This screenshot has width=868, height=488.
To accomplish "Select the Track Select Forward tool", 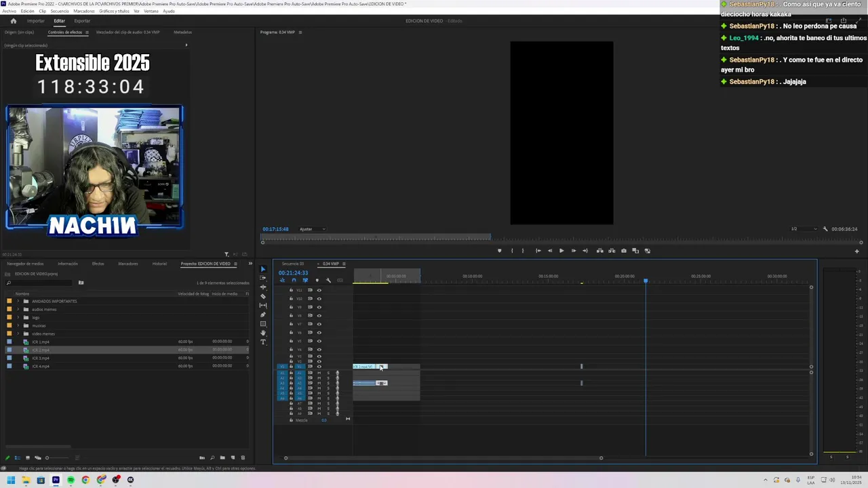I will click(x=263, y=278).
